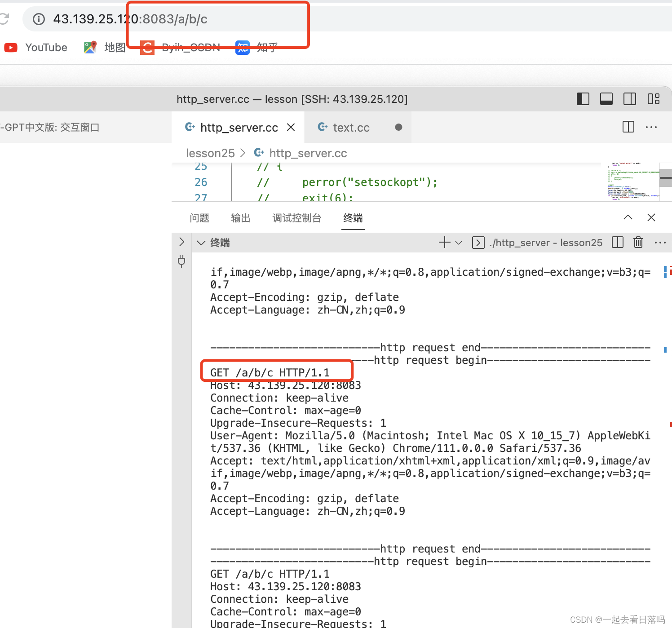The width and height of the screenshot is (672, 628).
Task: Click lesson25 in the breadcrumb
Action: tap(210, 153)
